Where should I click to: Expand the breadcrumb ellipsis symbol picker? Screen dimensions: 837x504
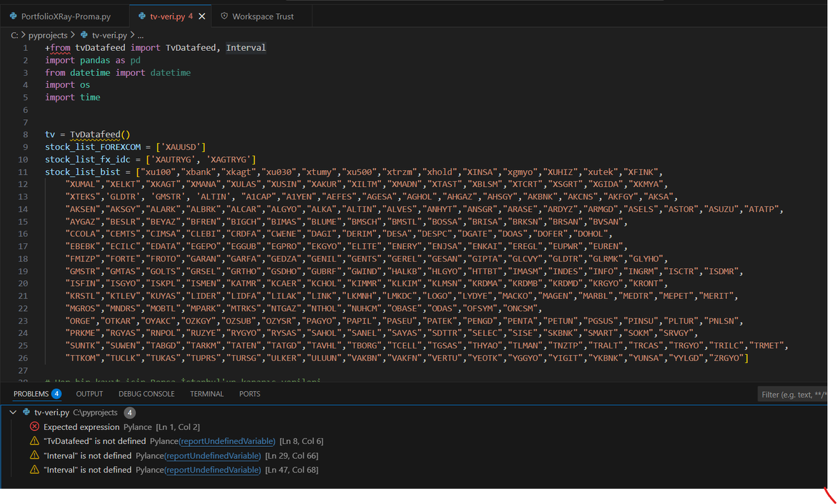(139, 35)
